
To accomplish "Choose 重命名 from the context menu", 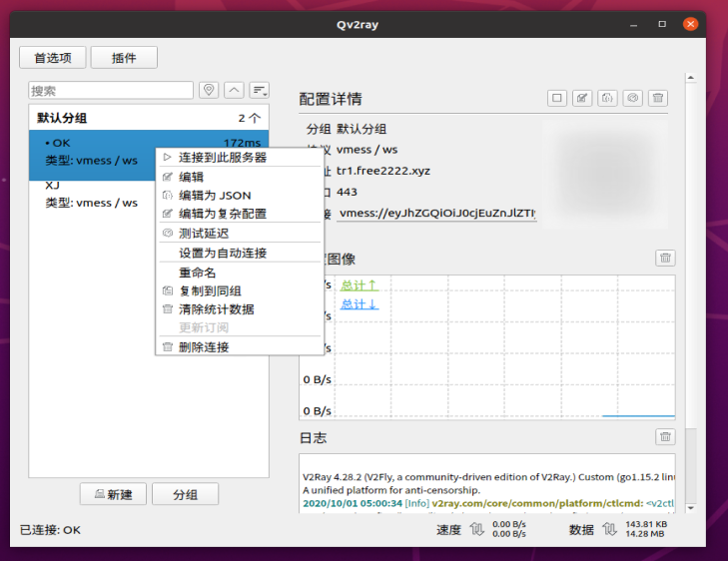I will pyautogui.click(x=240, y=273).
